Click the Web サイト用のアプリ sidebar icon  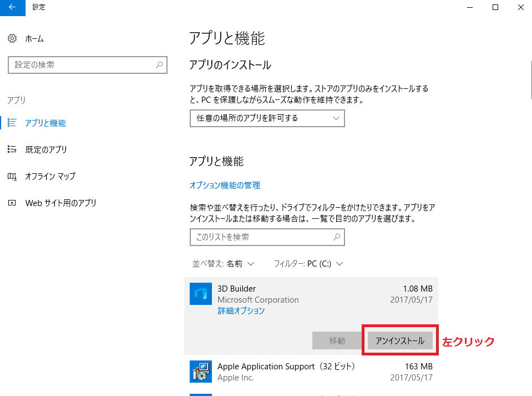(x=12, y=203)
